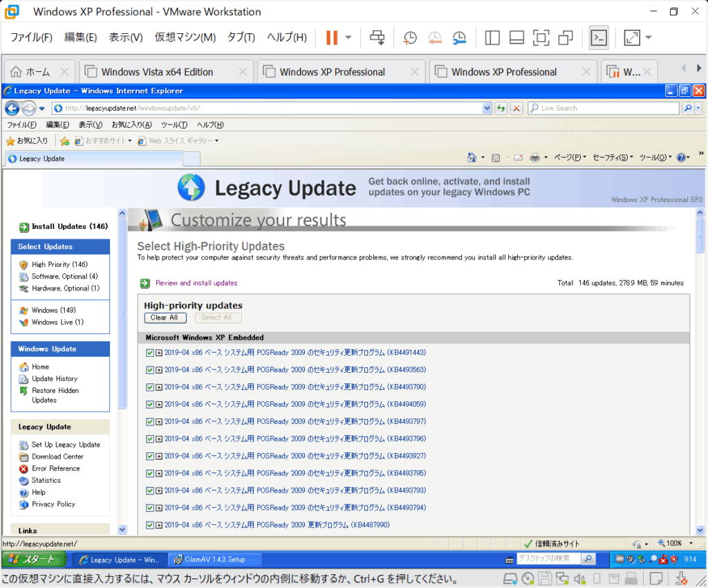Uncheck the KB4487990 update checkbox
Image resolution: width=708 pixels, height=588 pixels.
click(x=149, y=524)
